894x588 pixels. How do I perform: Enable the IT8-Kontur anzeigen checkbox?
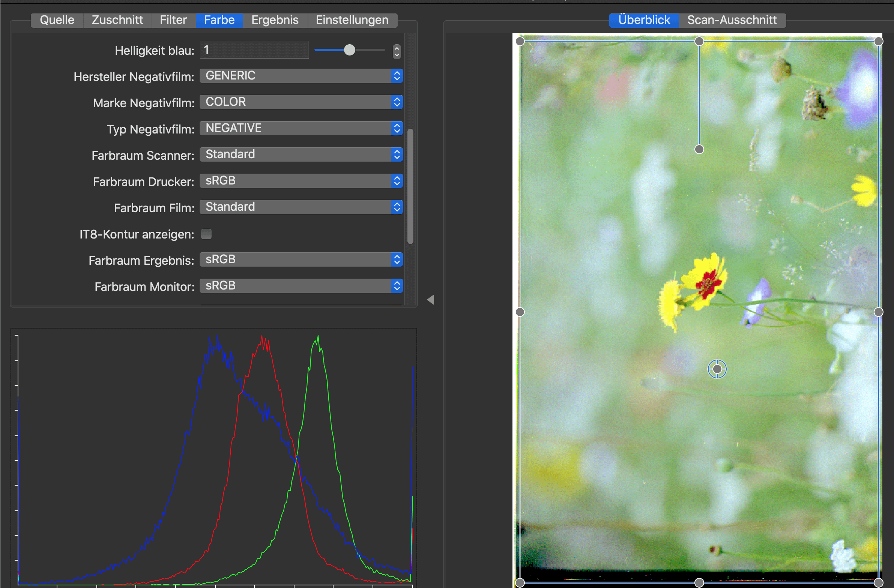coord(206,234)
